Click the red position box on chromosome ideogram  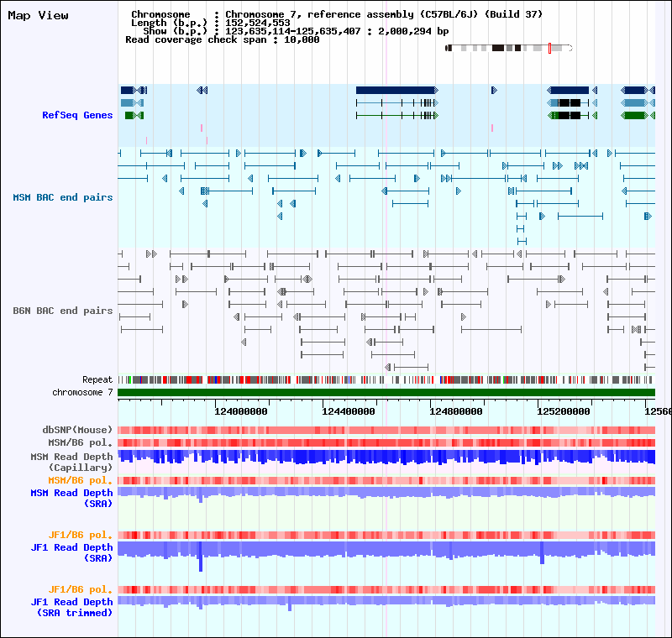click(x=550, y=48)
